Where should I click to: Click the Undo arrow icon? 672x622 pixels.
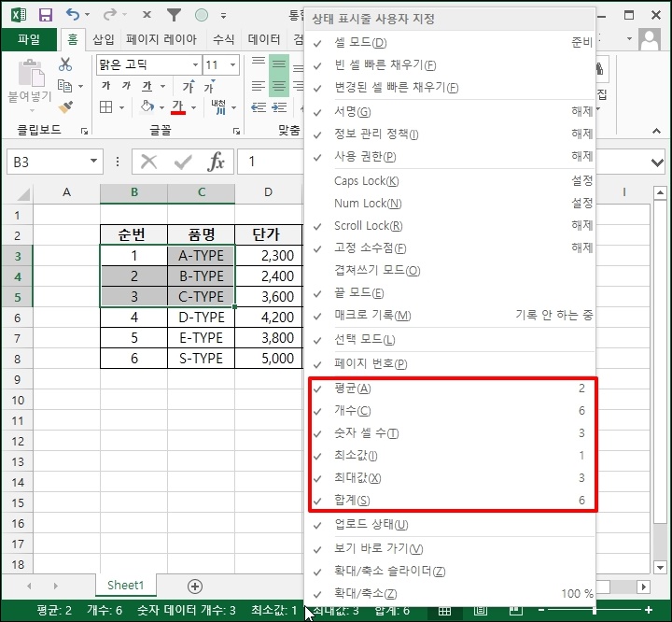pos(73,15)
